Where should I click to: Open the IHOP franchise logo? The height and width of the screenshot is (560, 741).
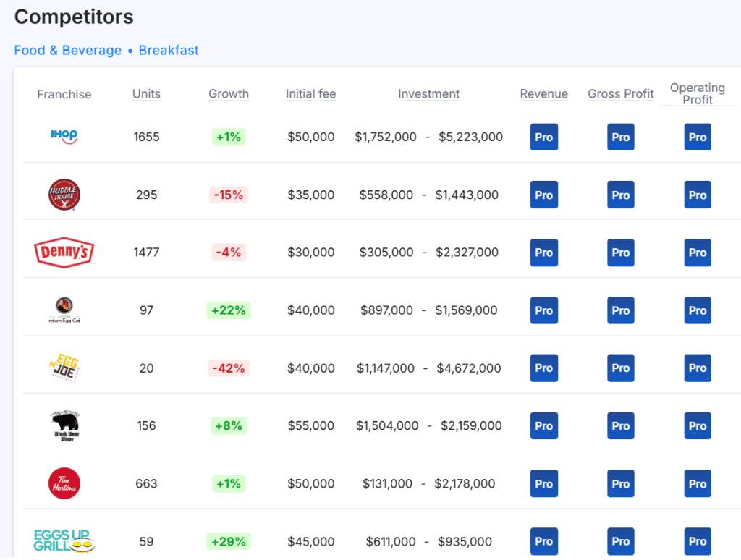point(64,137)
